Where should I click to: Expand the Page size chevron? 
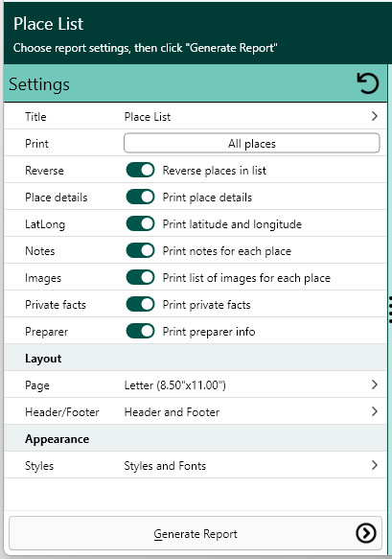pos(374,384)
